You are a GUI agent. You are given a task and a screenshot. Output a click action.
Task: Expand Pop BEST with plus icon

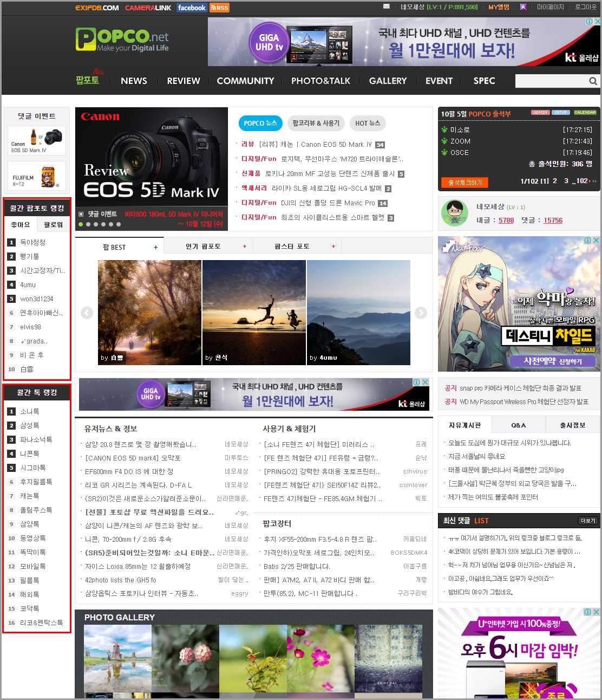pyautogui.click(x=156, y=247)
